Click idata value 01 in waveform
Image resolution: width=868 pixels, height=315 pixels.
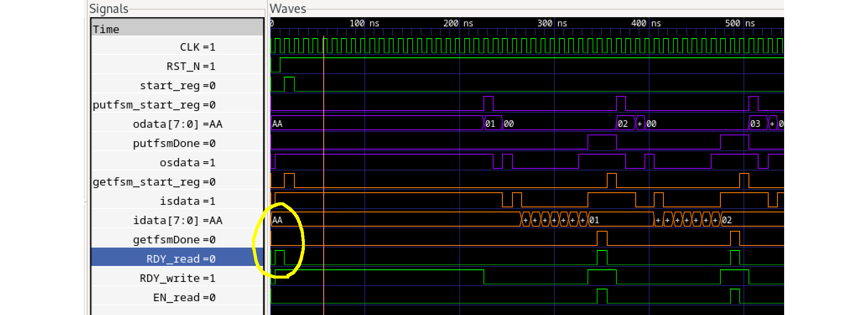point(594,220)
